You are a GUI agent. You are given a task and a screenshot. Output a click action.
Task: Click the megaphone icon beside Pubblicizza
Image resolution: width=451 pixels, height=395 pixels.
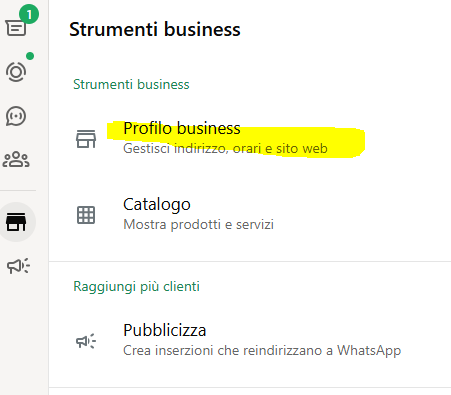coord(86,341)
